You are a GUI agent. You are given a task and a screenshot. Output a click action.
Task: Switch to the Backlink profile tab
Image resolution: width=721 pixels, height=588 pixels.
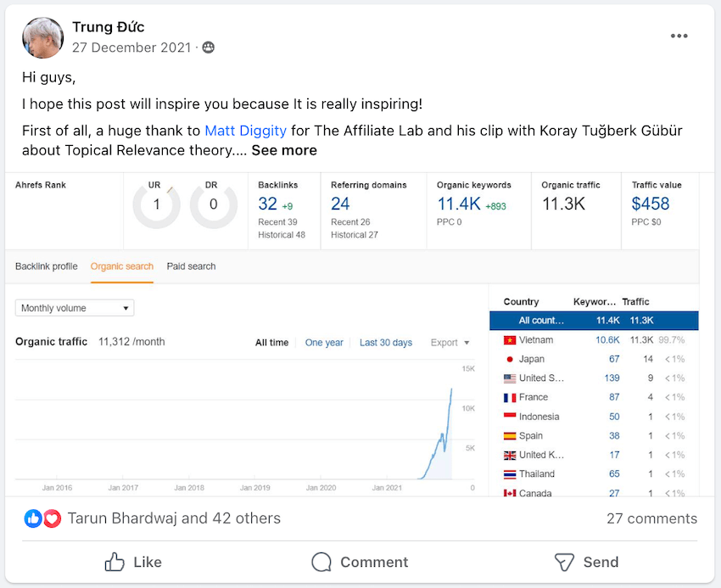point(47,266)
